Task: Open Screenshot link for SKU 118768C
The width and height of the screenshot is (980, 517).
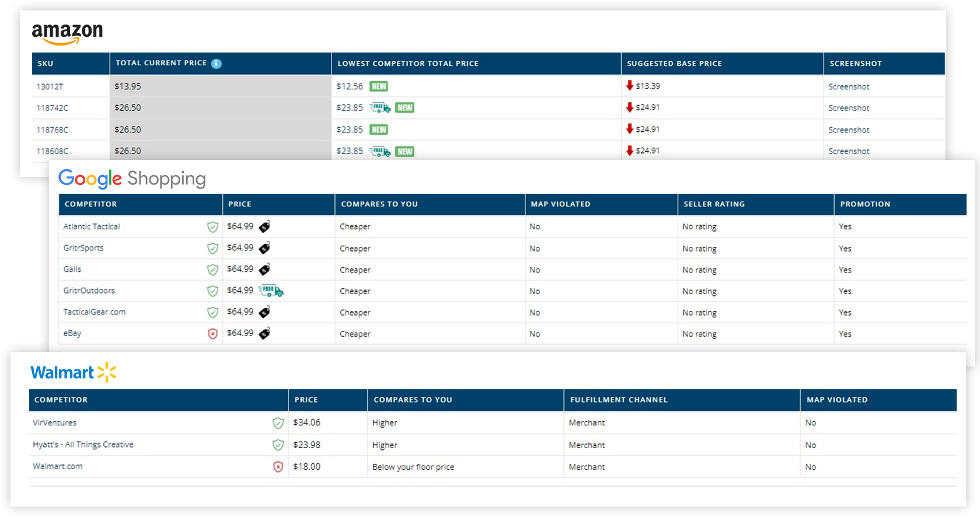Action: pos(849,130)
